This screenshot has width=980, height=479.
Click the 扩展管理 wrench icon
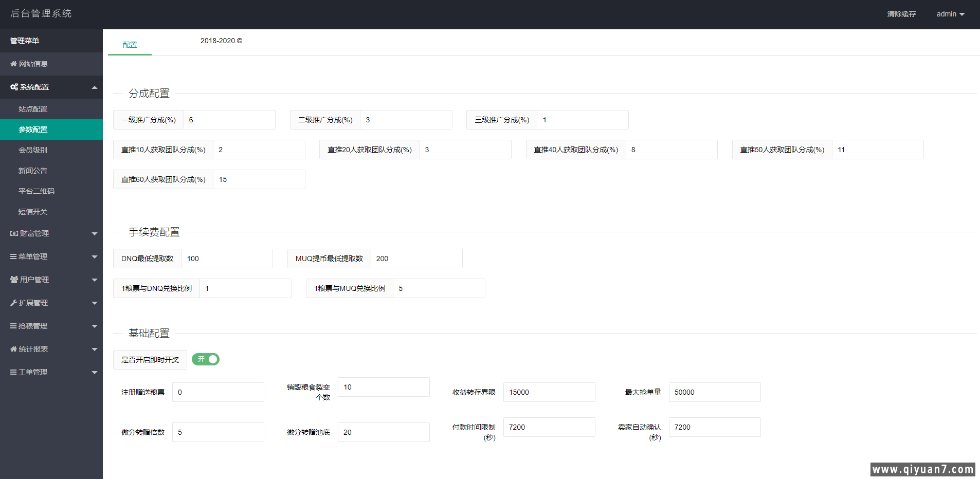click(x=13, y=303)
